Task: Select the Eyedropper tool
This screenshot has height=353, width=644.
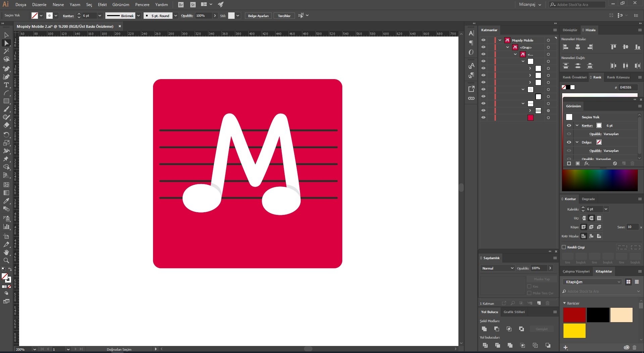Action: (x=6, y=201)
